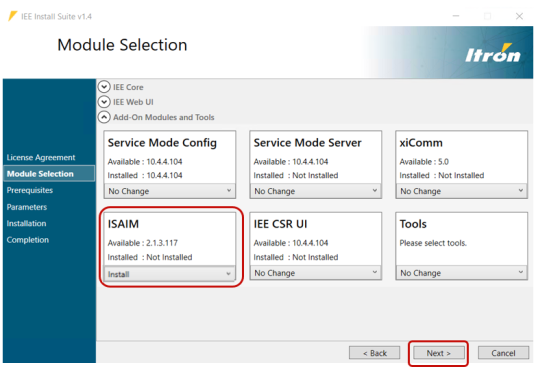This screenshot has height=367, width=536.
Task: Select Parameters step in sidebar
Action: click(27, 207)
